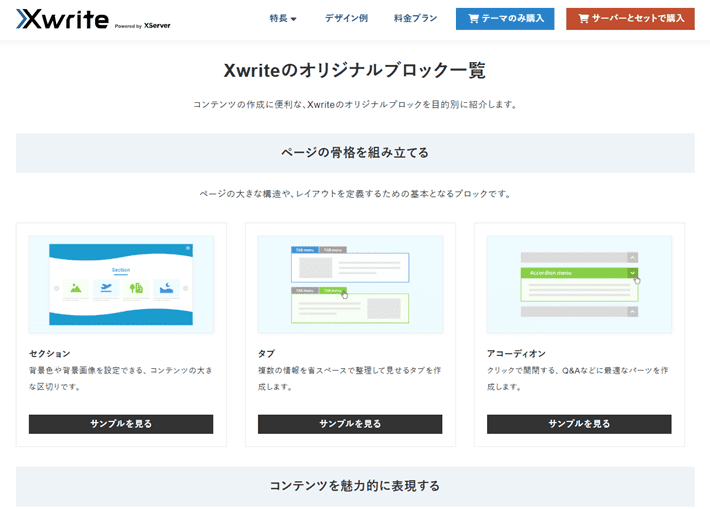Viewport: 710px width, 509px height.
Task: Click サンプルを見る under セクション
Action: [121, 424]
